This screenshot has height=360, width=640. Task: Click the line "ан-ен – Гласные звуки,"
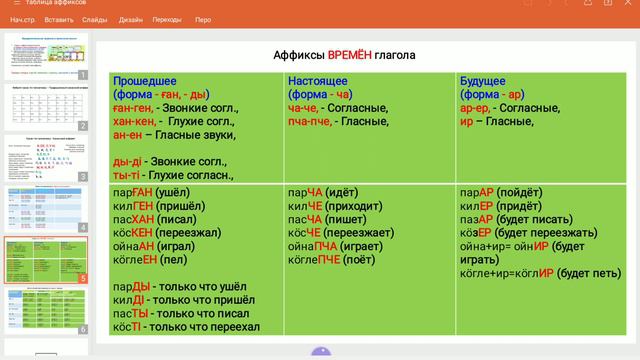(x=174, y=135)
